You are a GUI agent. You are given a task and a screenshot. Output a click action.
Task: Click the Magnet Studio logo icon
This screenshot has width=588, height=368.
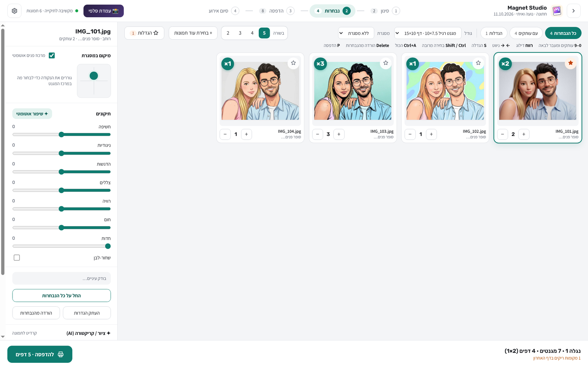coord(557,11)
